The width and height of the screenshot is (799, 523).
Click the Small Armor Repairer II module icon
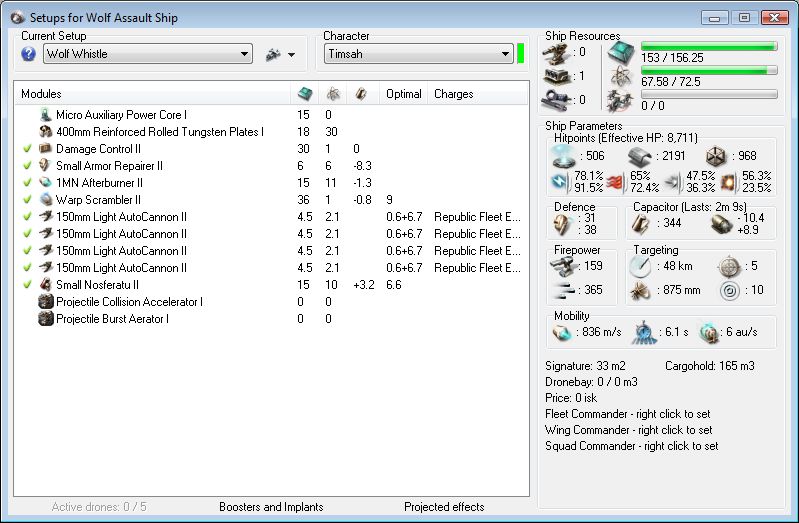tap(46, 166)
